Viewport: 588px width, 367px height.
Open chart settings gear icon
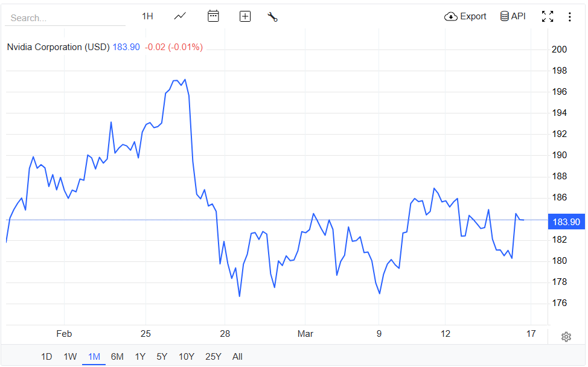pyautogui.click(x=566, y=337)
